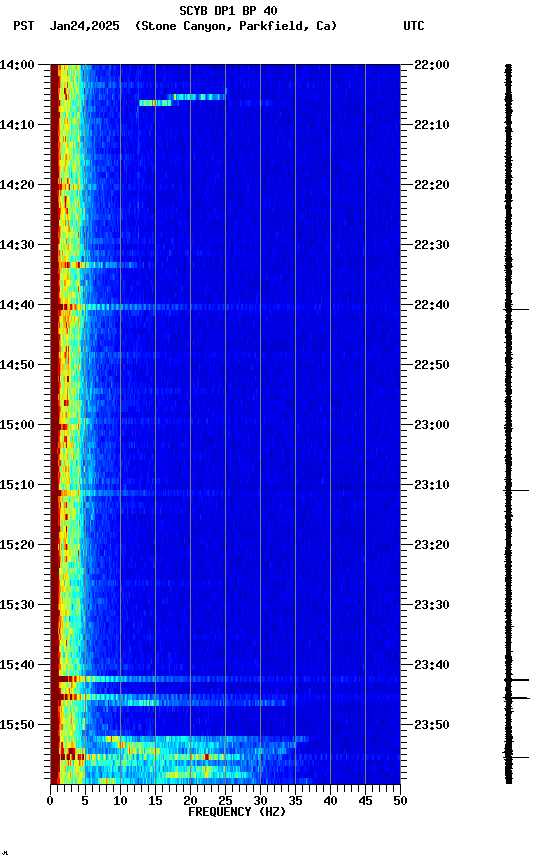This screenshot has width=552, height=864.
Task: Click the '22:50' UTC time label
Action: click(432, 365)
